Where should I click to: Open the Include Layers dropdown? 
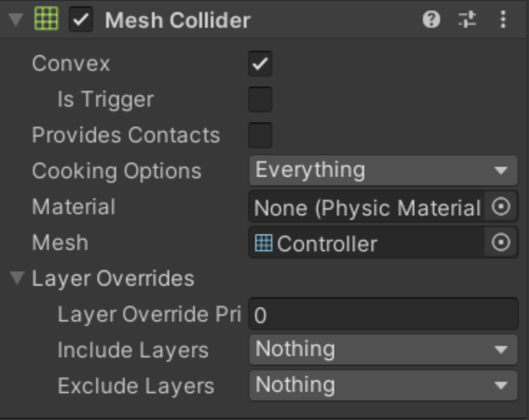coord(383,350)
